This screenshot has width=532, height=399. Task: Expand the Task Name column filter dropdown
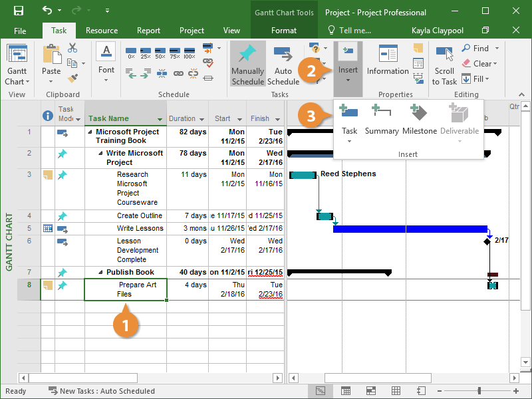coord(160,120)
